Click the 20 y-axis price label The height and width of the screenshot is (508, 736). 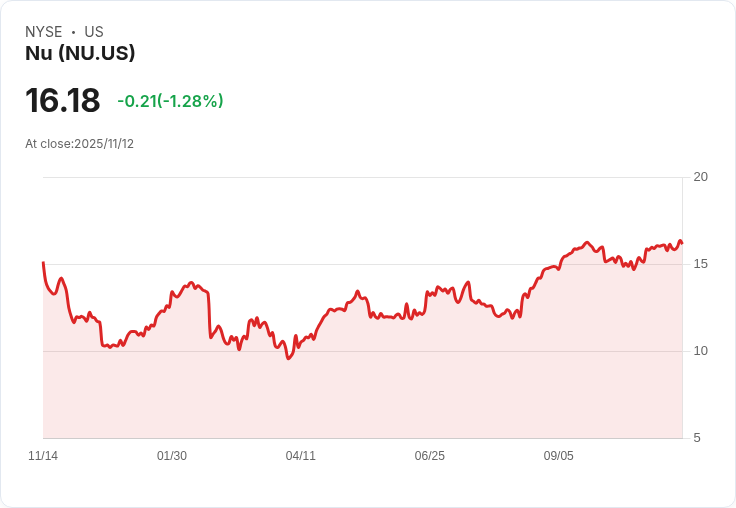[x=700, y=177]
